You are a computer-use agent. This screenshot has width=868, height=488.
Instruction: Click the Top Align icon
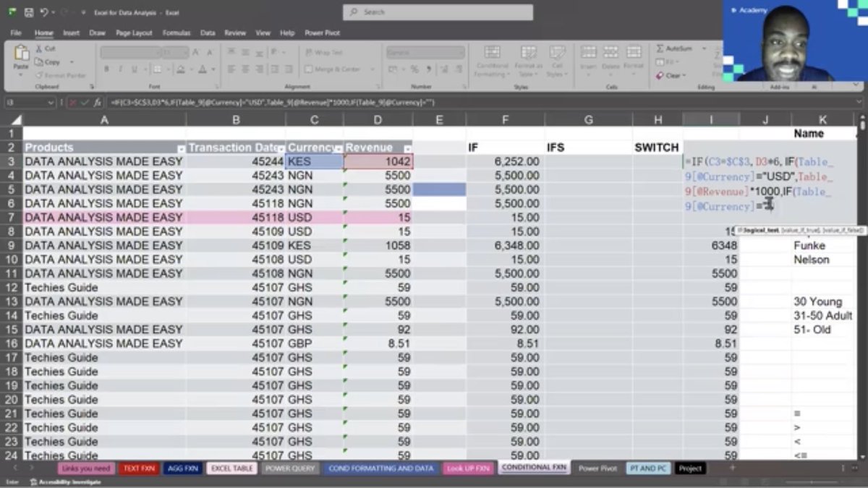pyautogui.click(x=231, y=53)
